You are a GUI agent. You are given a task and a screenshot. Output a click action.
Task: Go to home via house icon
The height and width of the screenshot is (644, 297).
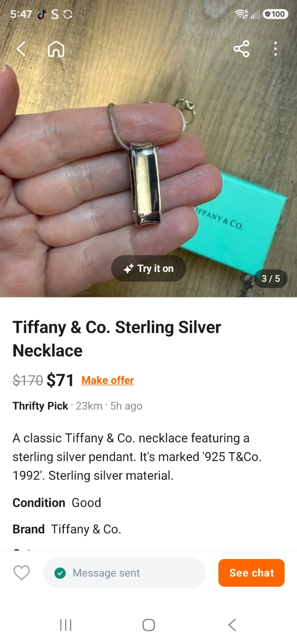[x=56, y=49]
